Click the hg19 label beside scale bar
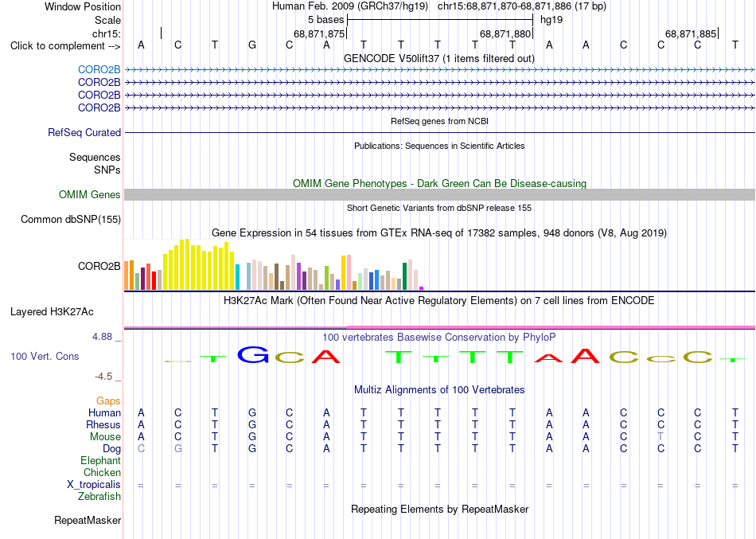The height and width of the screenshot is (539, 756). click(551, 20)
